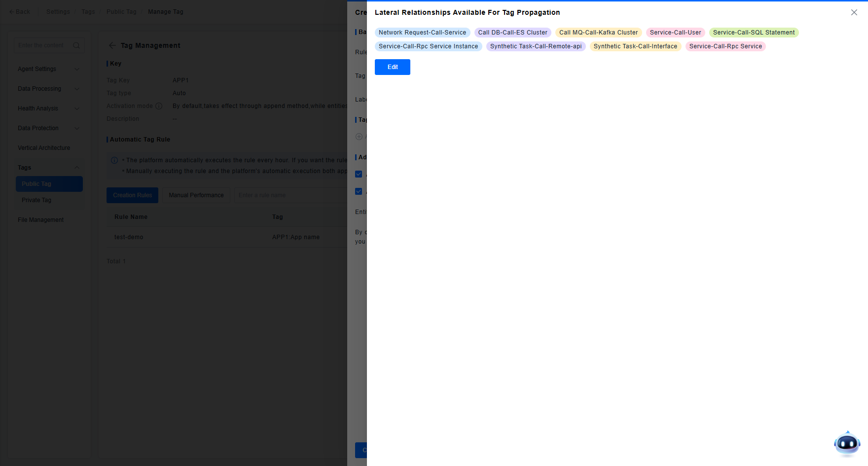Select the Network Request-Call-Service tag
The height and width of the screenshot is (466, 868).
pyautogui.click(x=422, y=33)
